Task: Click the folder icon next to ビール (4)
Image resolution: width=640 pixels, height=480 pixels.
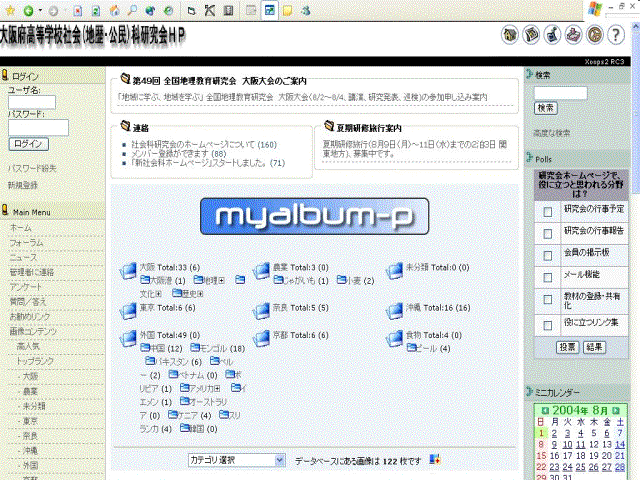Action: tap(411, 348)
